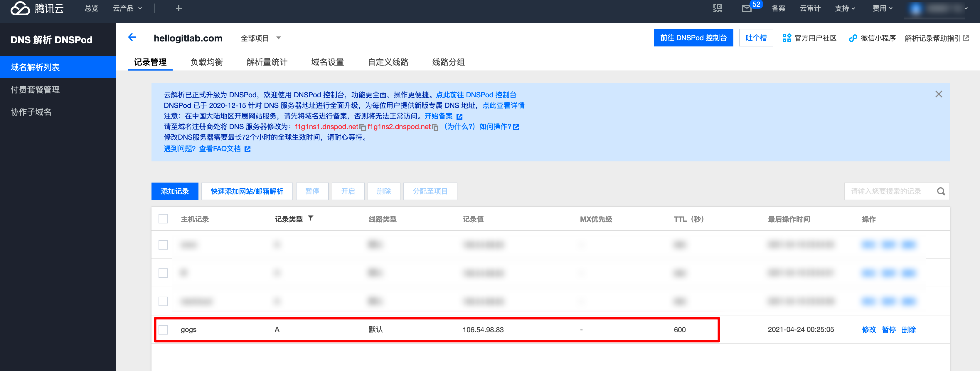
Task: Click the 开启 toolbar button
Action: click(x=348, y=191)
